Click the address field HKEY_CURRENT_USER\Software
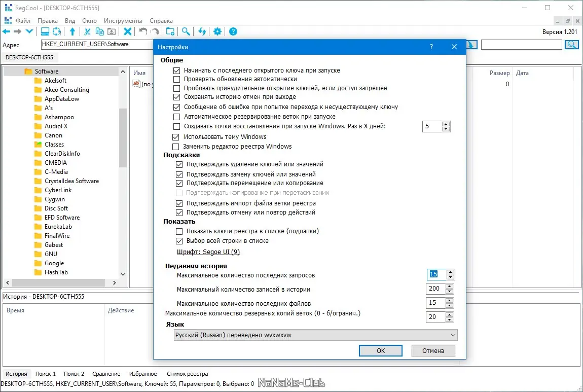The image size is (583, 392). point(97,44)
